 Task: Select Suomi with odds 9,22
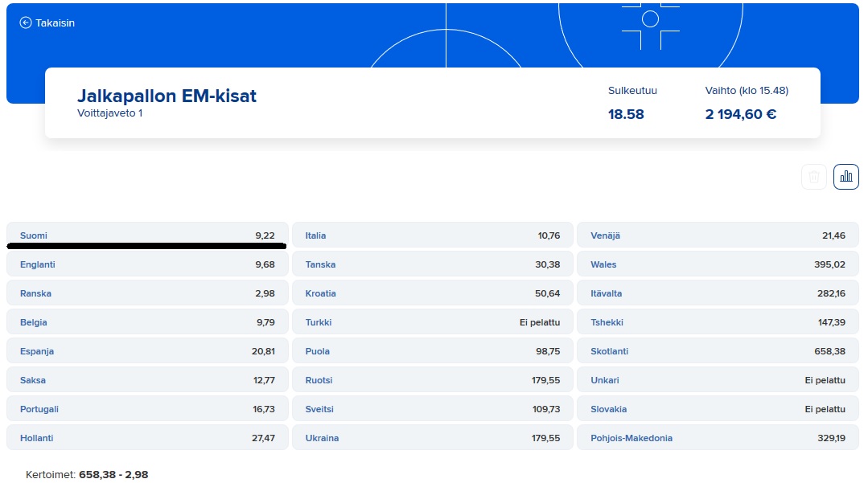pyautogui.click(x=147, y=235)
